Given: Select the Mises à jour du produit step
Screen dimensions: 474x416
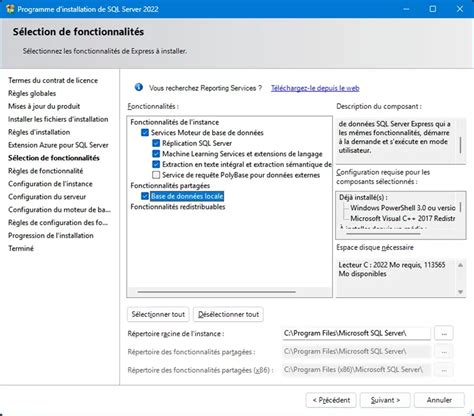Looking at the screenshot, I should point(44,106).
